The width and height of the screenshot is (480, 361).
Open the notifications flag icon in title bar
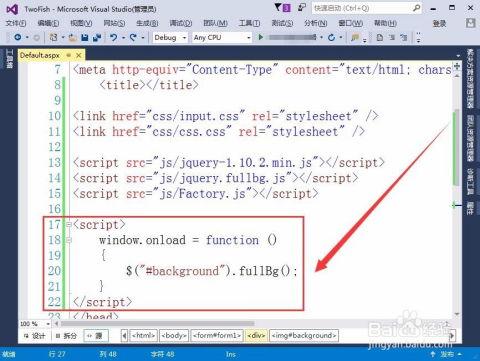283,8
